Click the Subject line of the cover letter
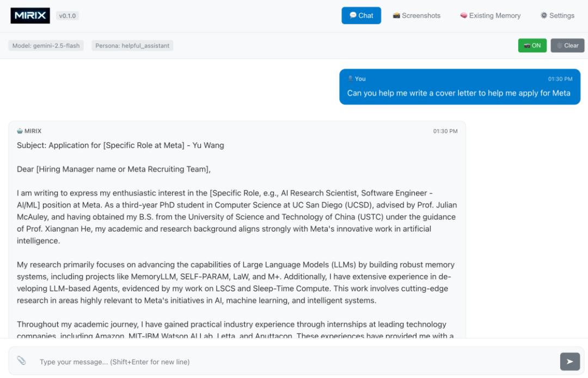Screen dimensions: 588x378 tap(120, 145)
